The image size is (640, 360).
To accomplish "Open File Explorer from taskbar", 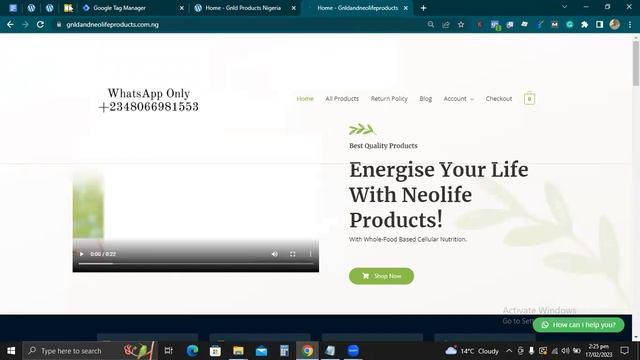I will (x=238, y=351).
